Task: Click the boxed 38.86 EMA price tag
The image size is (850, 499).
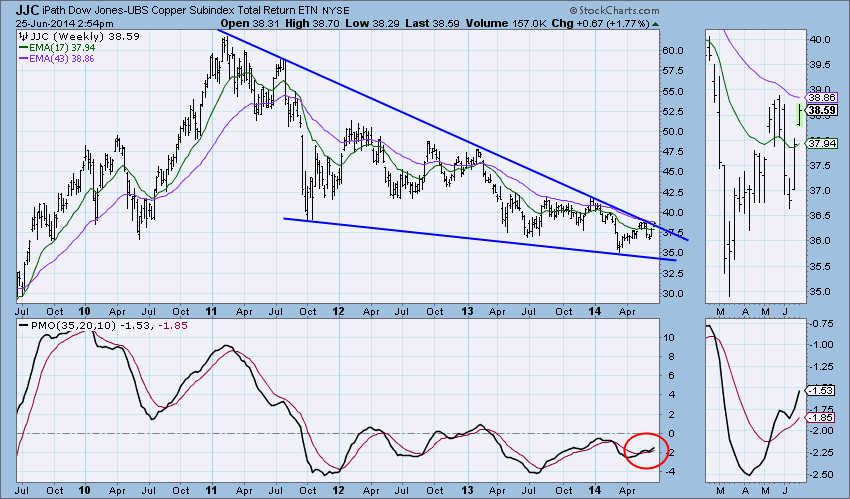Action: [822, 98]
